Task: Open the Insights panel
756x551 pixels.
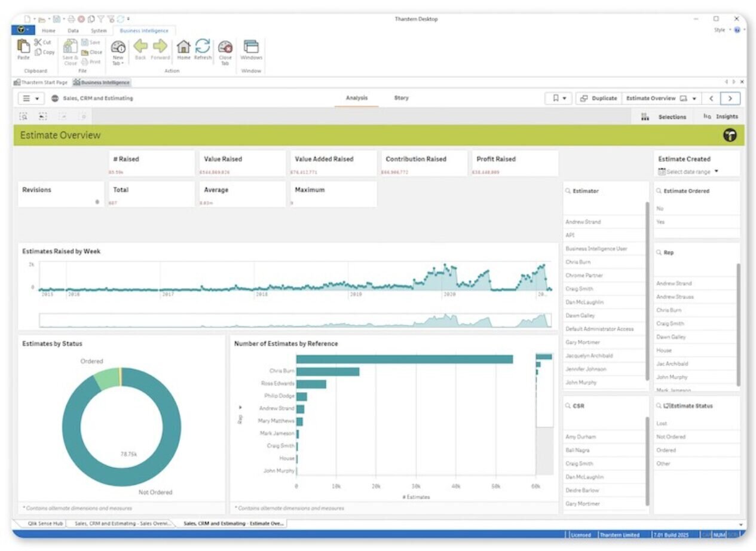Action: [x=721, y=117]
